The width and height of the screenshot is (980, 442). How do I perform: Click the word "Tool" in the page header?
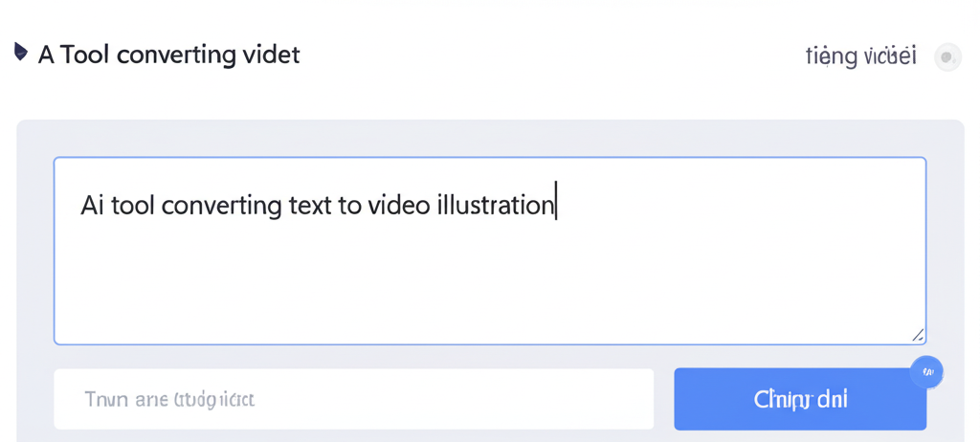[84, 55]
